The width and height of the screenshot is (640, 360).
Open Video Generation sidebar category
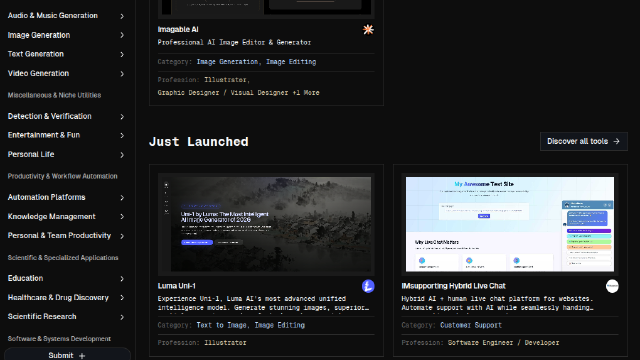click(38, 73)
